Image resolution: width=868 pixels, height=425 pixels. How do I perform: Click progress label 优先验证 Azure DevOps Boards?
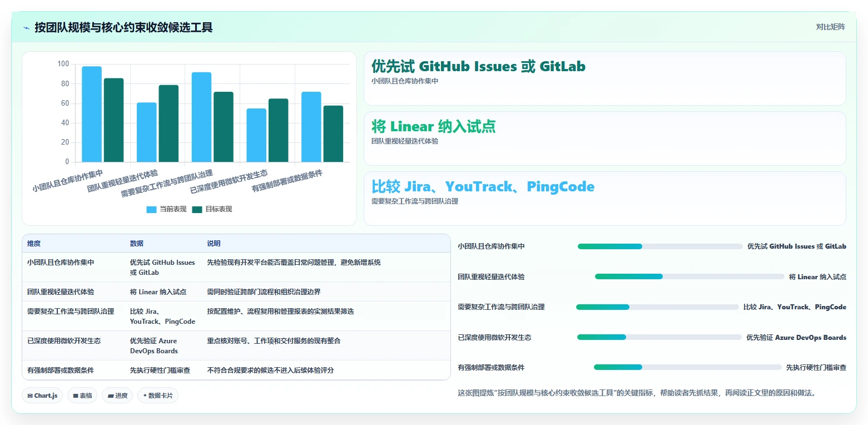[796, 337]
